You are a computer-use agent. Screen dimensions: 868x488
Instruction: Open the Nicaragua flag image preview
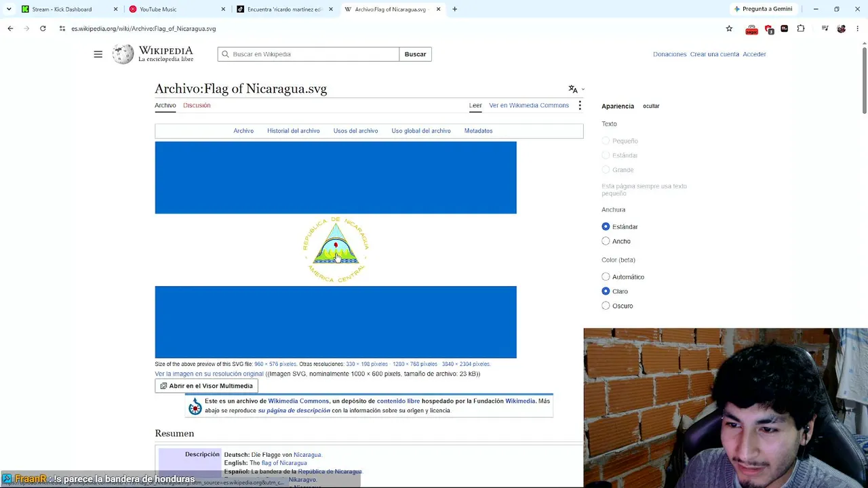point(336,249)
